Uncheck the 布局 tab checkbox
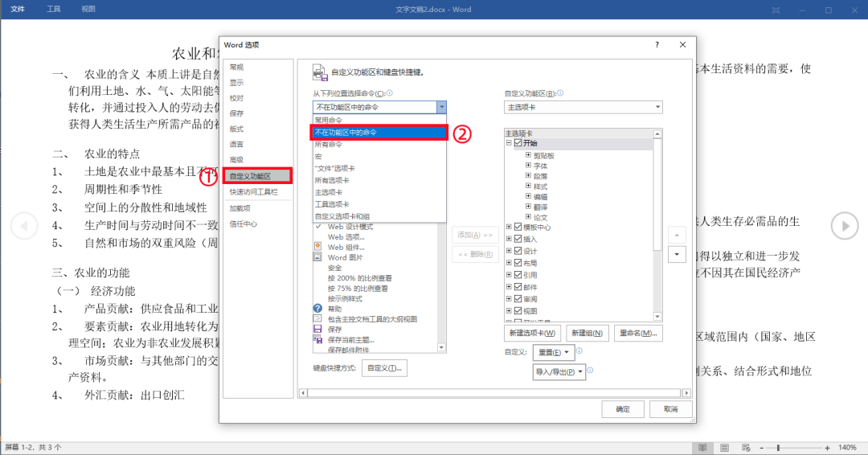 [x=518, y=263]
